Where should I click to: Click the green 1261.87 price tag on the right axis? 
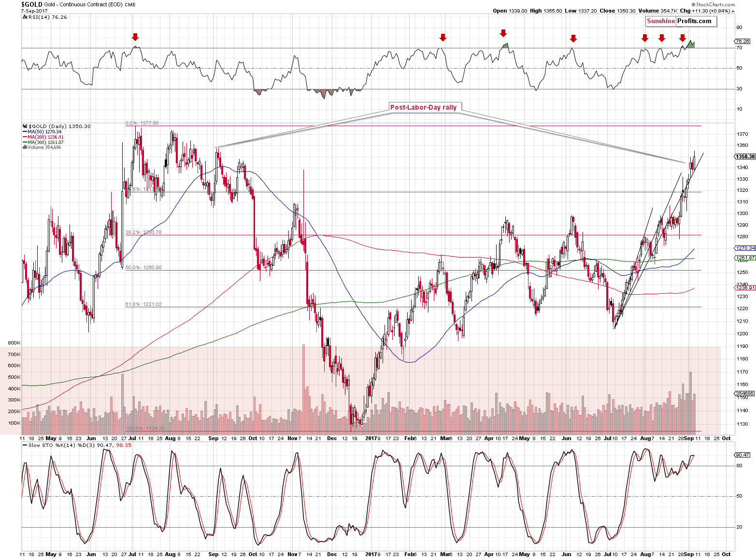point(745,258)
